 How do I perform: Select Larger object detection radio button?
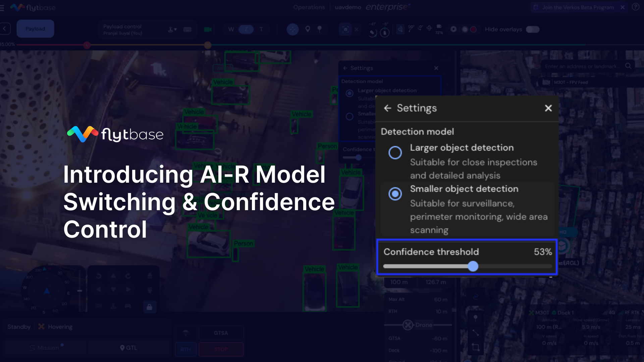(x=395, y=153)
